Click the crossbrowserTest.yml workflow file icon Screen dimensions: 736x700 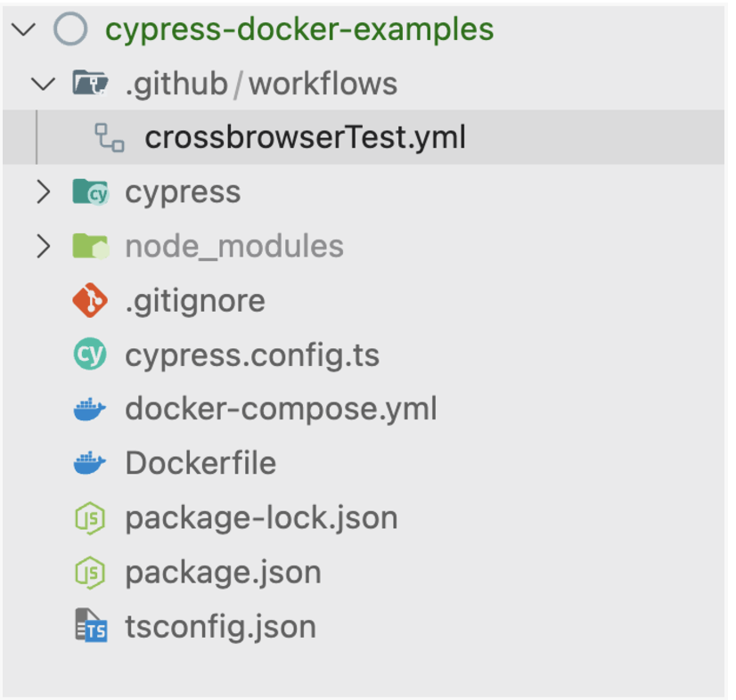110,137
